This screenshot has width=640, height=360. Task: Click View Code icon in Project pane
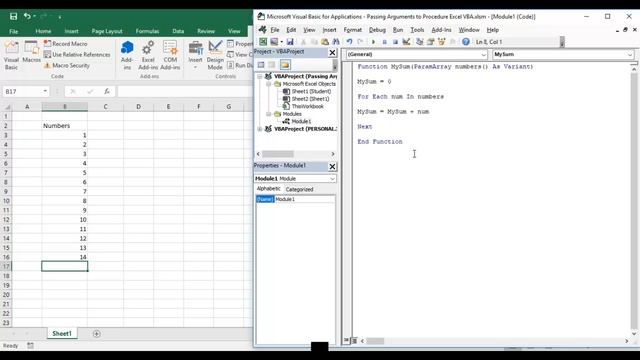[261, 64]
